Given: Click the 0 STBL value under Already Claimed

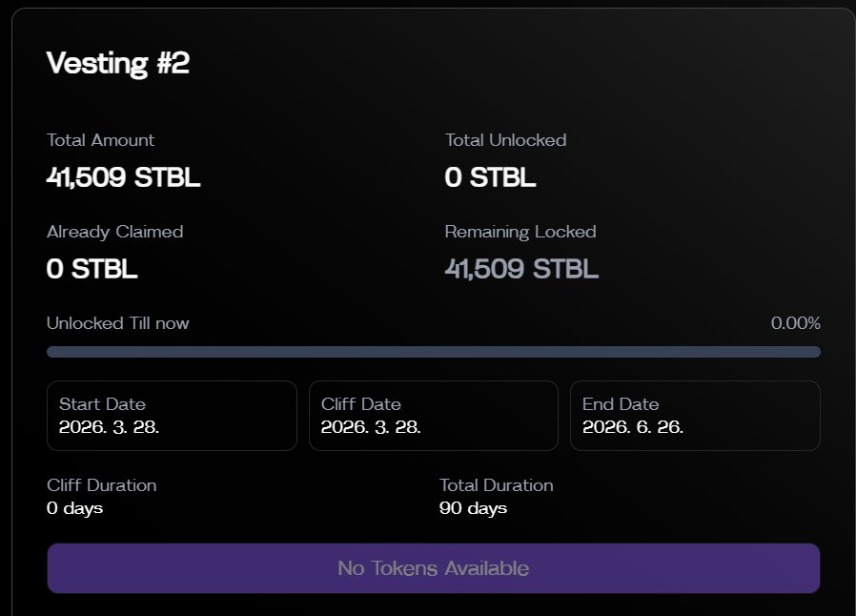Looking at the screenshot, I should 92,269.
